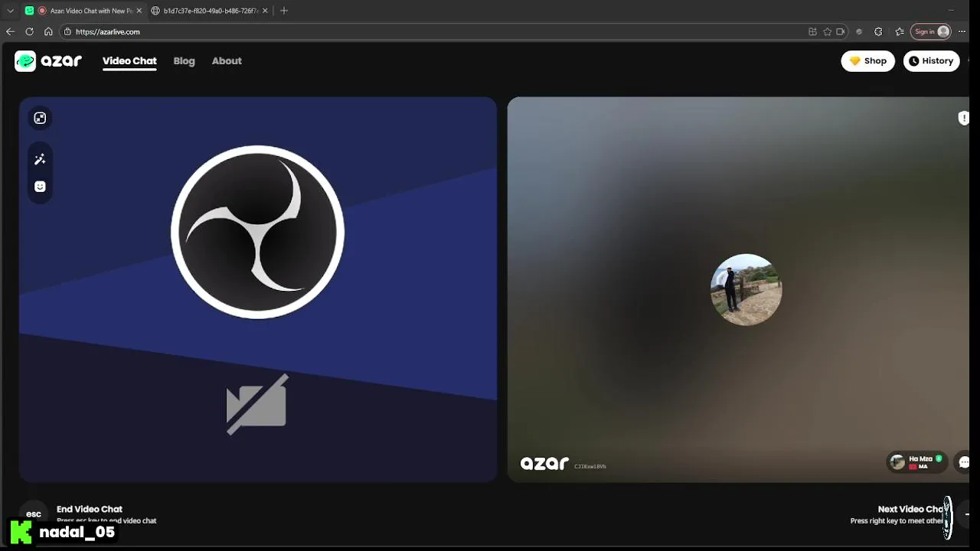The width and height of the screenshot is (980, 551).
Task: Reload the page with refresh icon
Action: [29, 32]
